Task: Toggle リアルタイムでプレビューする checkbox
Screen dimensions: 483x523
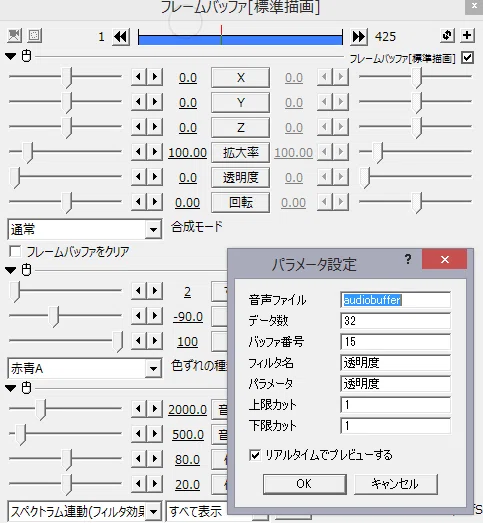Action: (x=255, y=455)
